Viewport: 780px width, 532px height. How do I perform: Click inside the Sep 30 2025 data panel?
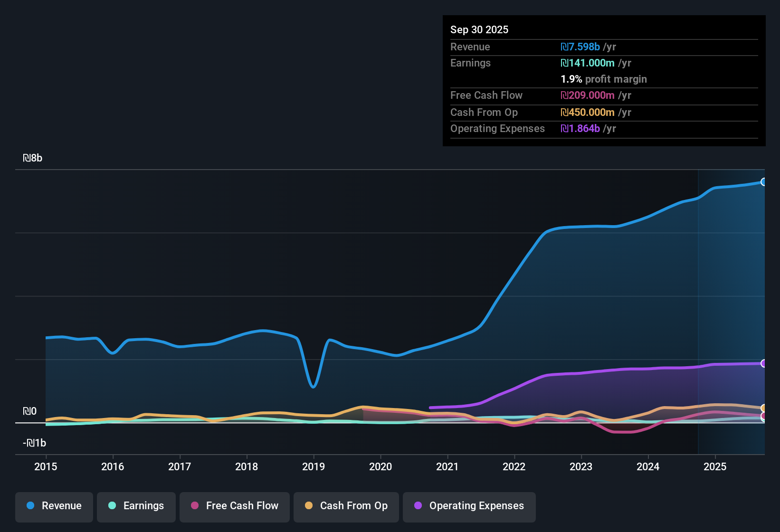(x=603, y=81)
